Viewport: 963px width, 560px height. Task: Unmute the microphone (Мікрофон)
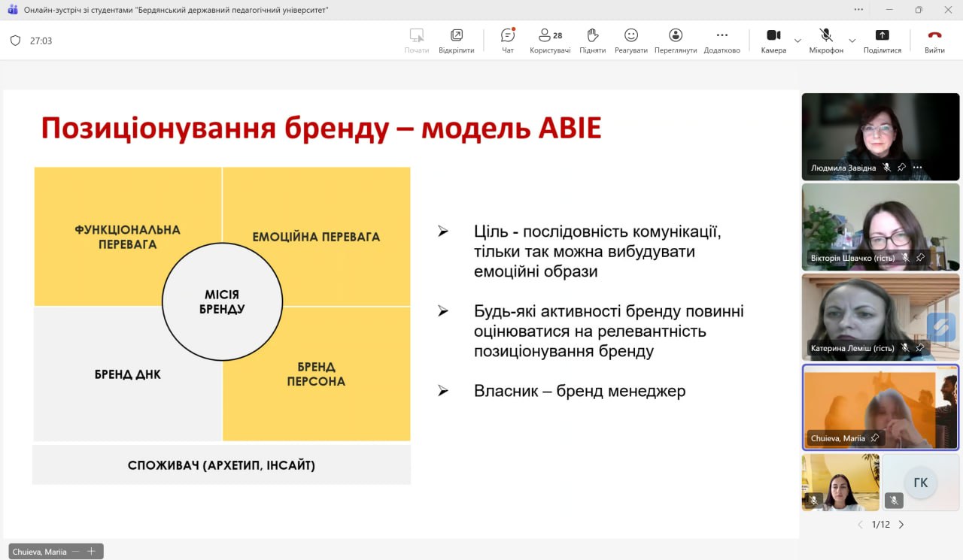[x=825, y=41]
